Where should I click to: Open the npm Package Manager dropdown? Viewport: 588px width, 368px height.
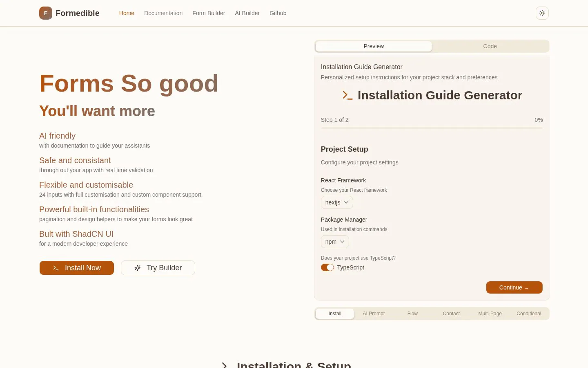(335, 242)
